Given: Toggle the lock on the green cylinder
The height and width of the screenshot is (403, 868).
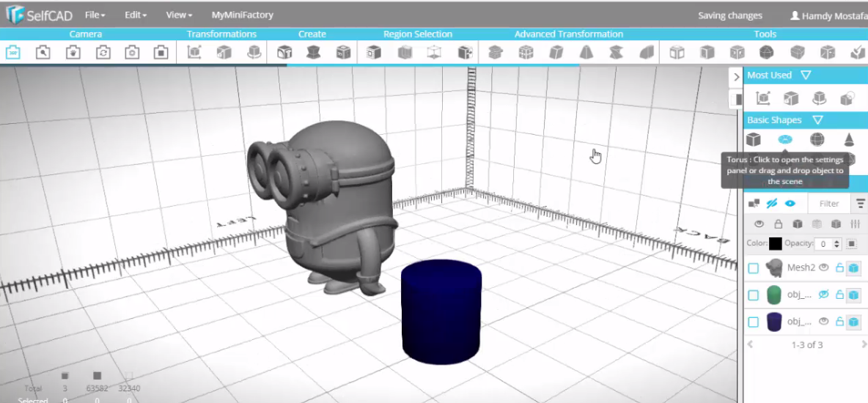Looking at the screenshot, I should pos(839,295).
